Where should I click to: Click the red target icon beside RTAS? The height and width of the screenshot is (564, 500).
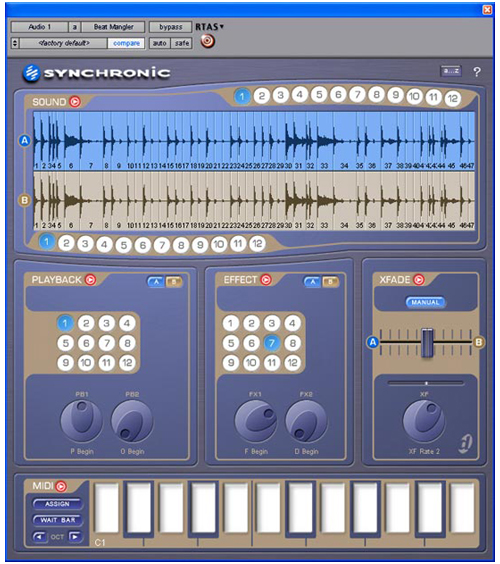coord(208,41)
